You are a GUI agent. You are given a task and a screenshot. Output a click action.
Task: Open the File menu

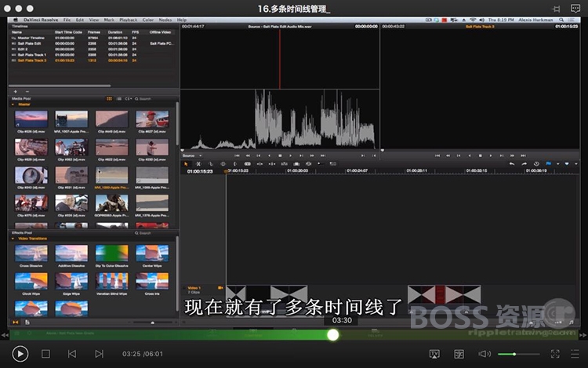coord(67,20)
